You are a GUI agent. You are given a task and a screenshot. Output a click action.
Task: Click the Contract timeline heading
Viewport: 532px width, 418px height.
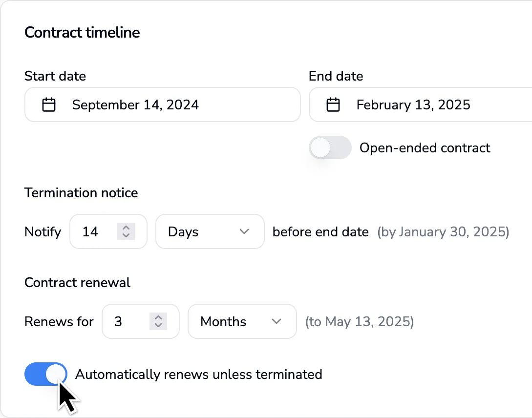pyautogui.click(x=82, y=32)
